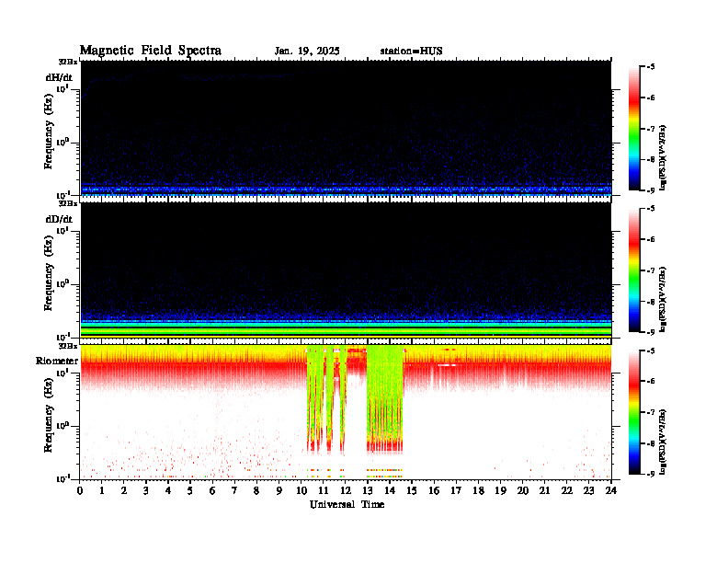The image size is (728, 563).
Task: Click the '-6' value on dD/dt colorbar
Action: tap(651, 239)
